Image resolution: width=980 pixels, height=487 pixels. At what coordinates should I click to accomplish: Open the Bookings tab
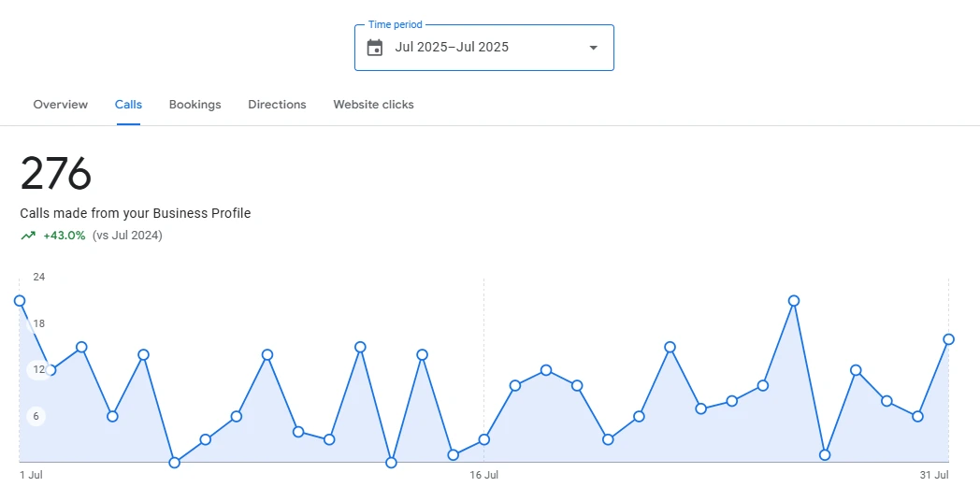(195, 105)
